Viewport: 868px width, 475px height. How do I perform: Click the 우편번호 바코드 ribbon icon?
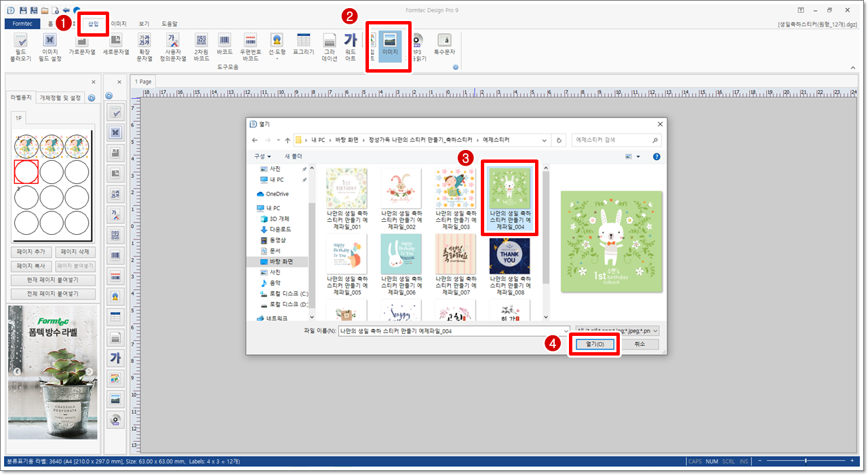(x=250, y=47)
